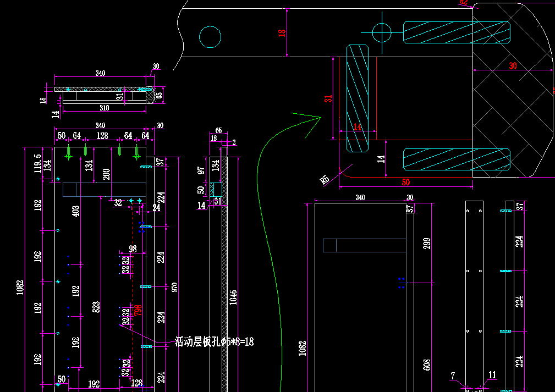Click the 403 vertical dimension text
The width and height of the screenshot is (555, 392).
click(x=76, y=211)
